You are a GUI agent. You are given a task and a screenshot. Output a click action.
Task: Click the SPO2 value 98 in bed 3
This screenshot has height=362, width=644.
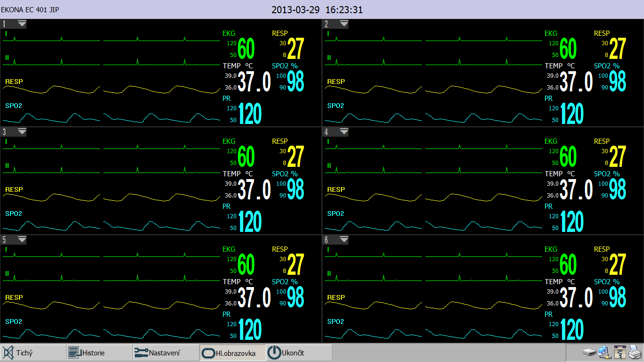pos(296,189)
